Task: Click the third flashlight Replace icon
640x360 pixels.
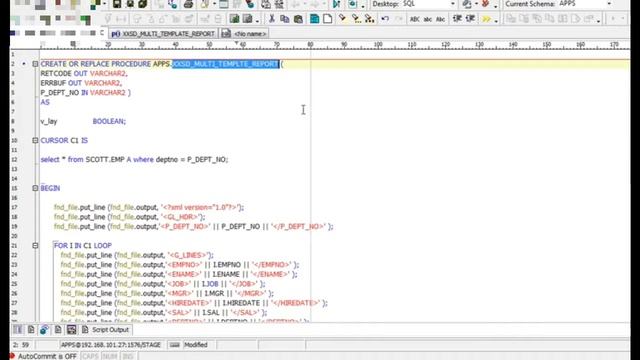Action: (369, 19)
